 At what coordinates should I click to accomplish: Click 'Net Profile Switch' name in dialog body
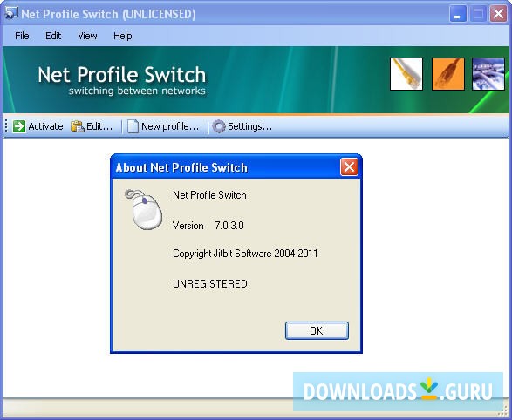(209, 195)
